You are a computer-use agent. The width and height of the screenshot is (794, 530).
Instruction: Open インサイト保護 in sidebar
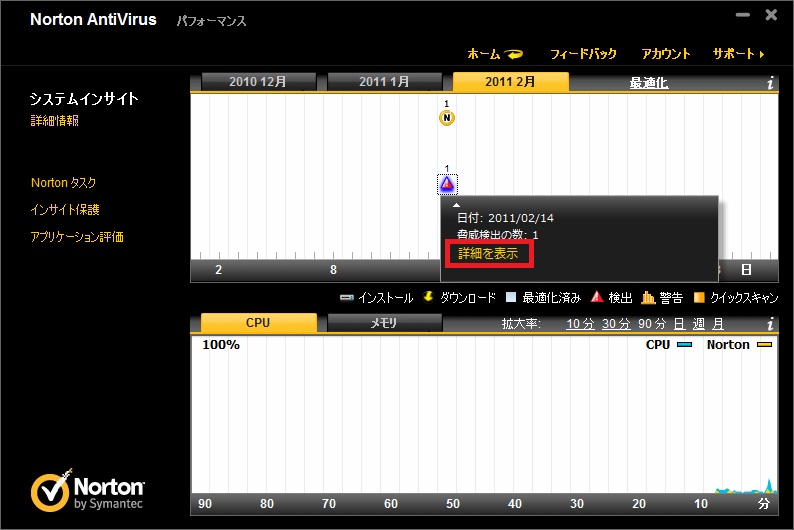coord(65,210)
